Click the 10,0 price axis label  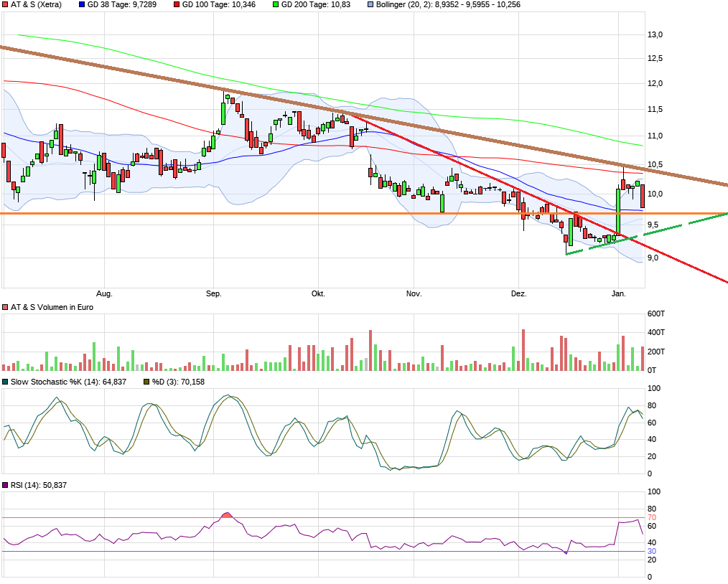tap(655, 194)
